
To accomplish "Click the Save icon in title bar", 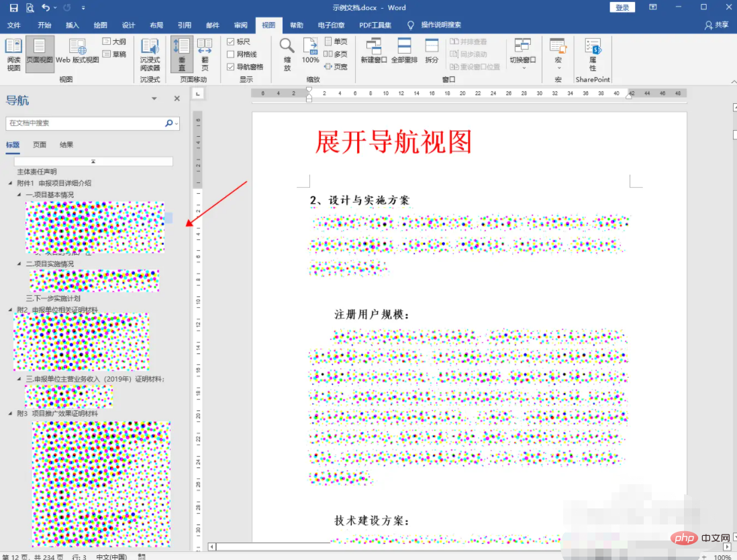I will click(x=13, y=7).
